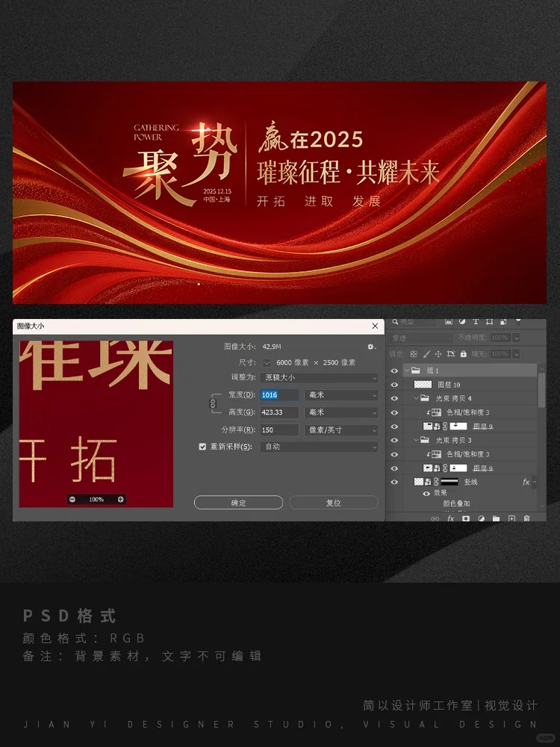Lock transparent pixels in Layers panel

414,354
